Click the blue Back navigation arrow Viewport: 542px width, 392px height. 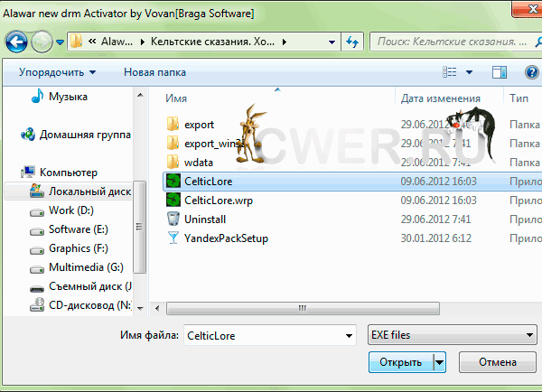pos(16,42)
